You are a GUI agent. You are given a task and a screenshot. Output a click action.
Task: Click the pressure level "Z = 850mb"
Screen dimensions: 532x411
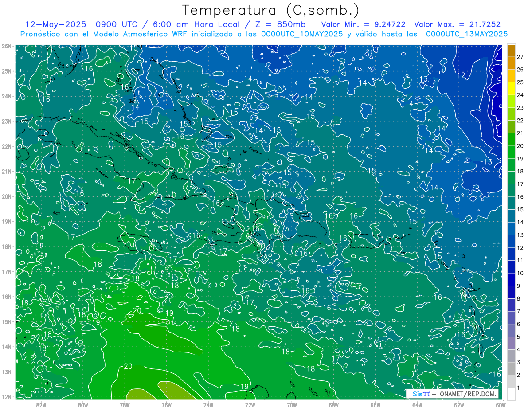click(x=279, y=24)
